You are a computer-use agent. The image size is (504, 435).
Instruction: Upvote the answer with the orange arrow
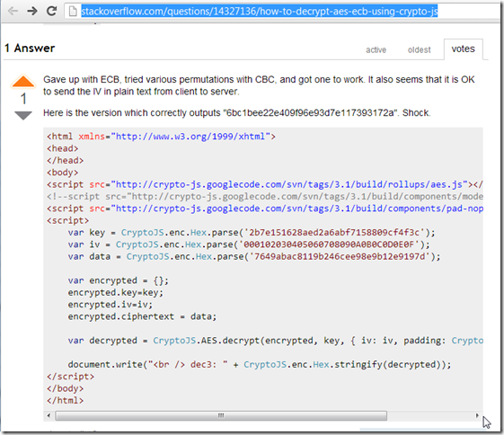pos(23,82)
